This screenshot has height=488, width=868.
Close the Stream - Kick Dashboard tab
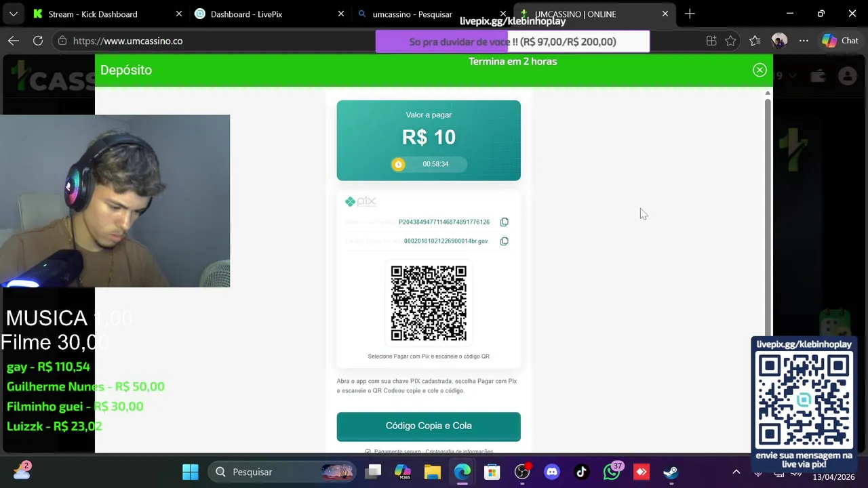pyautogui.click(x=179, y=14)
